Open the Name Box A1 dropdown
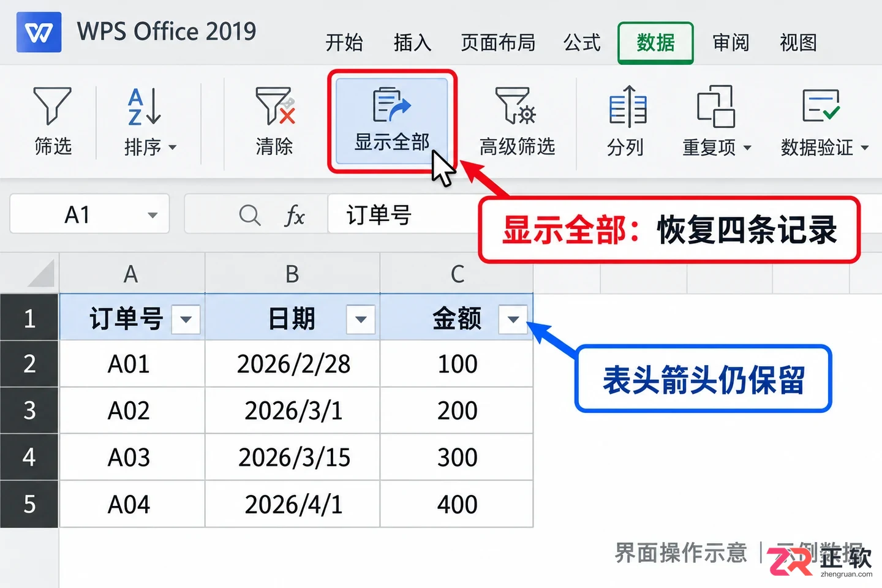Screen dimensions: 882x588 tap(153, 215)
